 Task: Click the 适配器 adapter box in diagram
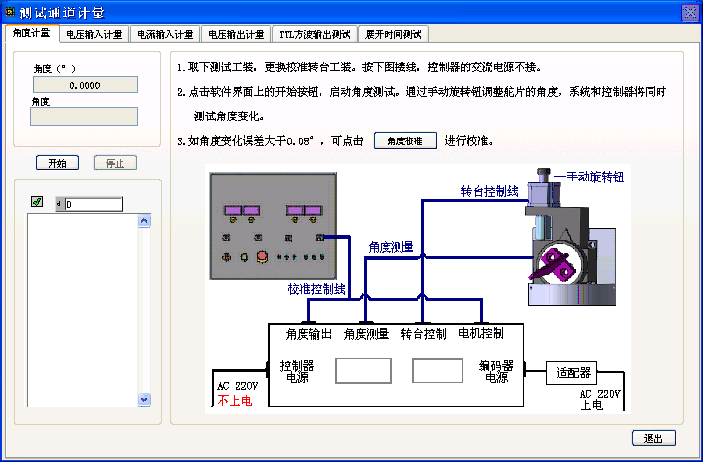(573, 373)
